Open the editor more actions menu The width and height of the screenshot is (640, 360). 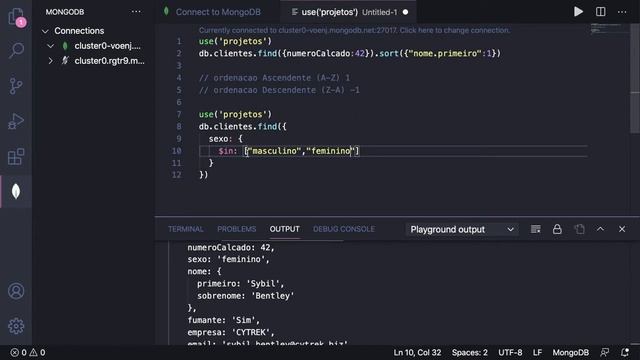tap(622, 12)
